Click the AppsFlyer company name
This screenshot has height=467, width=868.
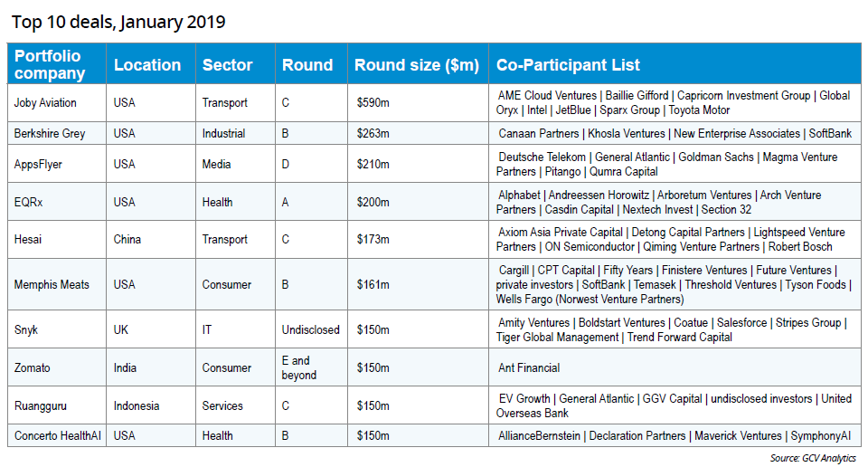[39, 165]
